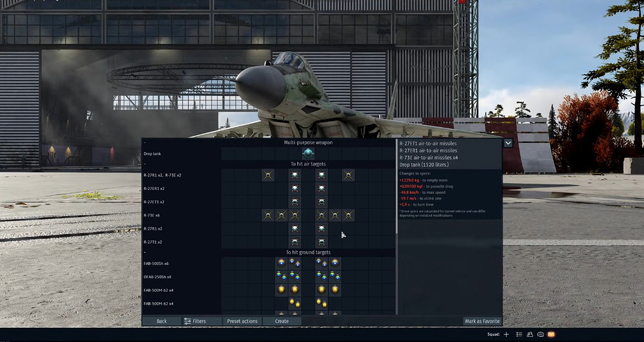This screenshot has height=342, width=644.
Task: Open the orange mail envelope icon
Action: pos(551,334)
